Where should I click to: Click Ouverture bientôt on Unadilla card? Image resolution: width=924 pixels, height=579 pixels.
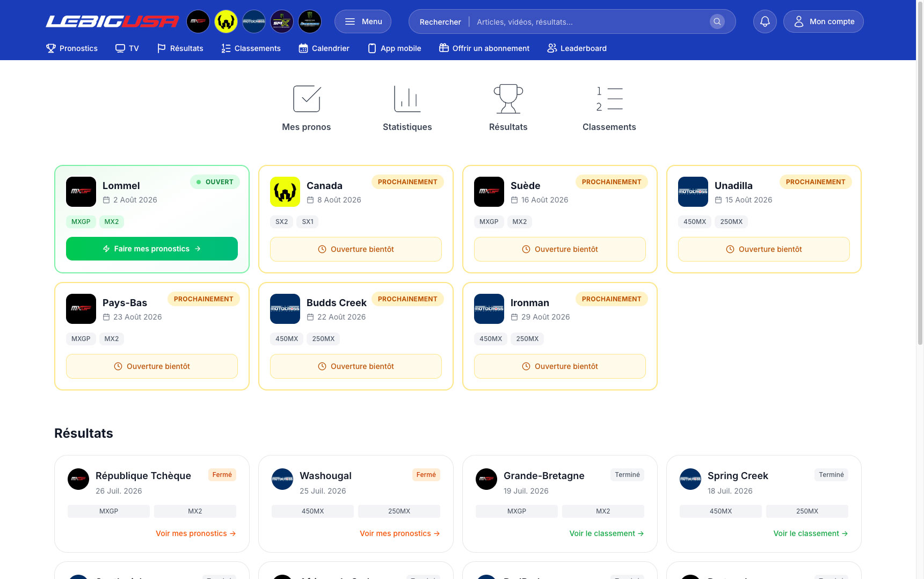tap(764, 249)
